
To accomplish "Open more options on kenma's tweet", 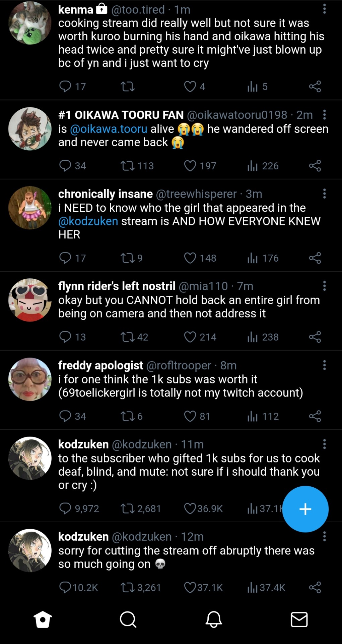I will pos(324,9).
